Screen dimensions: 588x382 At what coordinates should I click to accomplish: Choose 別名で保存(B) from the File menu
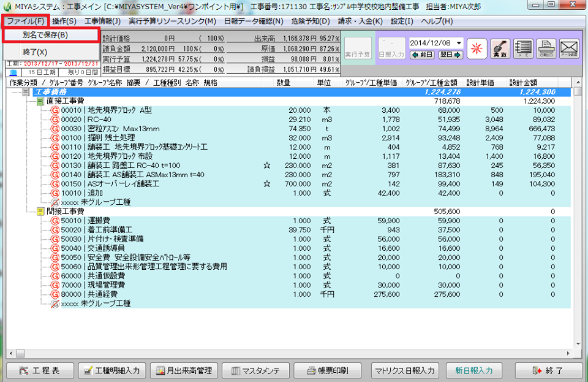(x=51, y=36)
